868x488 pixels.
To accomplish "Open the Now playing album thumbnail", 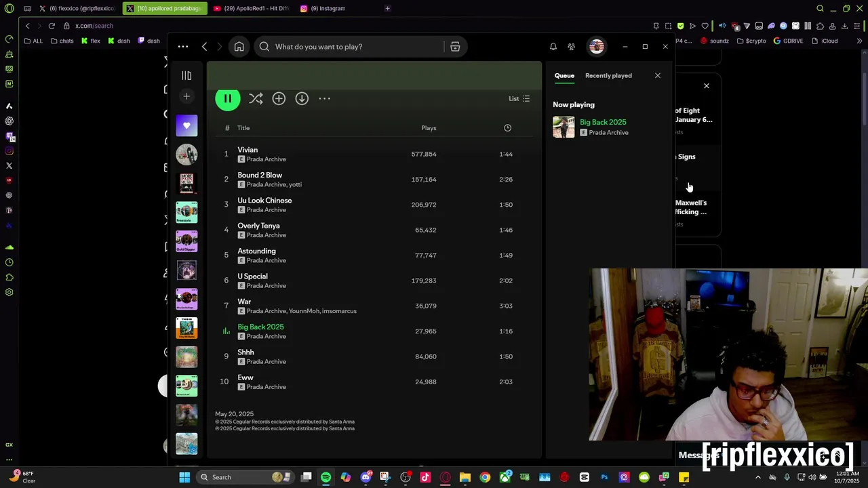I will 564,127.
